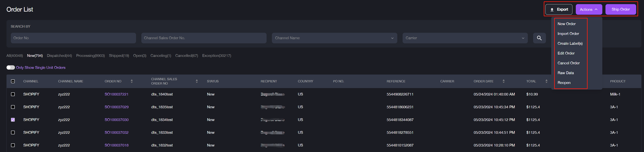Choose Import Order from Actions menu
Image resolution: width=644 pixels, height=152 pixels.
coord(568,34)
